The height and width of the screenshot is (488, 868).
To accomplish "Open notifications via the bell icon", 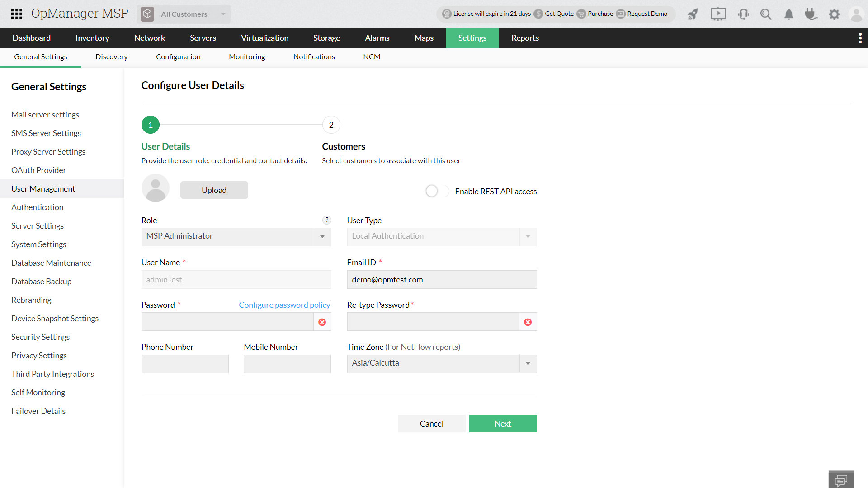I will pos(788,14).
